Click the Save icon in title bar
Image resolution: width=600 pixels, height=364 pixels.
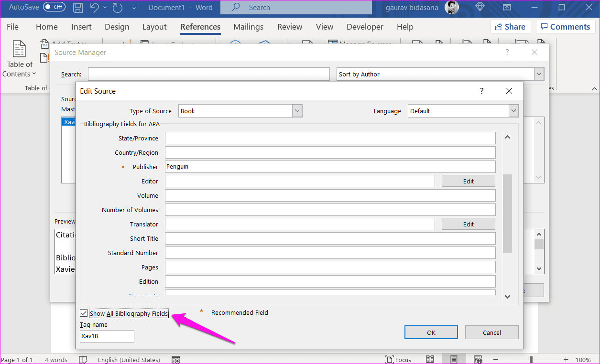coord(78,7)
